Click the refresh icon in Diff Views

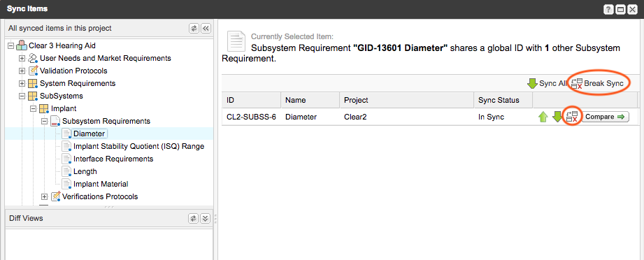(194, 219)
